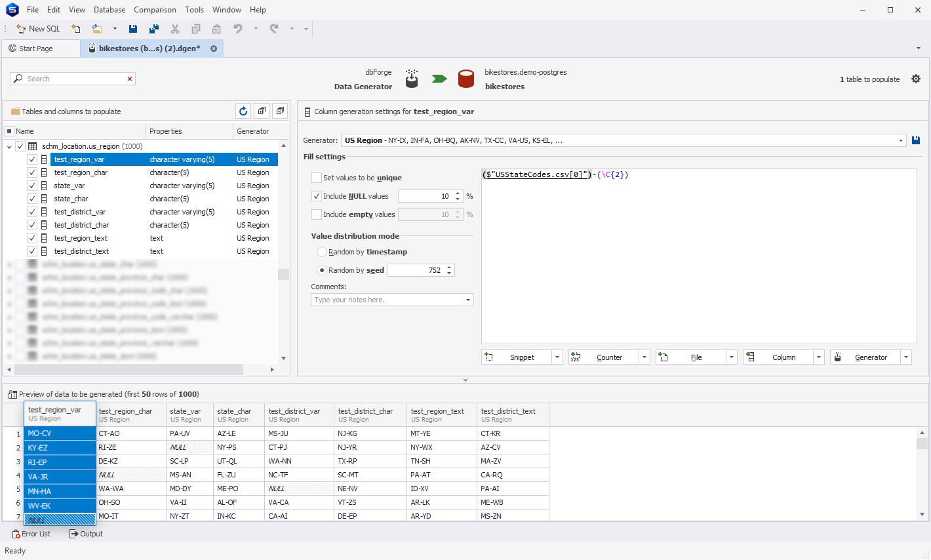
Task: Click the Search input field
Action: (x=72, y=79)
